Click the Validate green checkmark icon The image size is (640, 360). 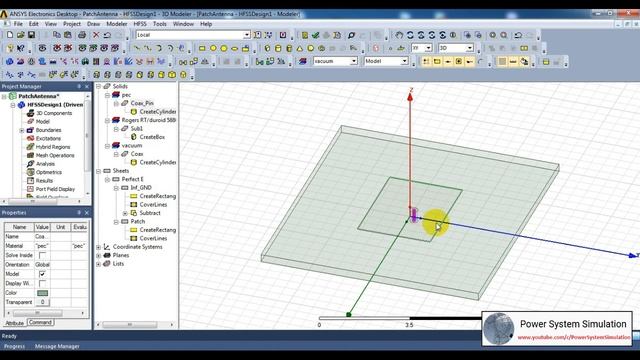coord(315,35)
